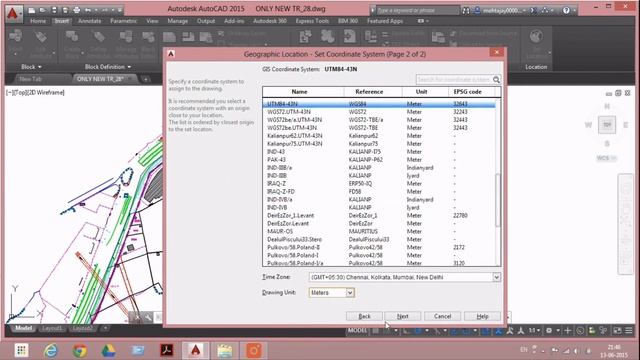Open the Annotate ribbon tab
Screen dimensions: 640x360
[x=89, y=21]
